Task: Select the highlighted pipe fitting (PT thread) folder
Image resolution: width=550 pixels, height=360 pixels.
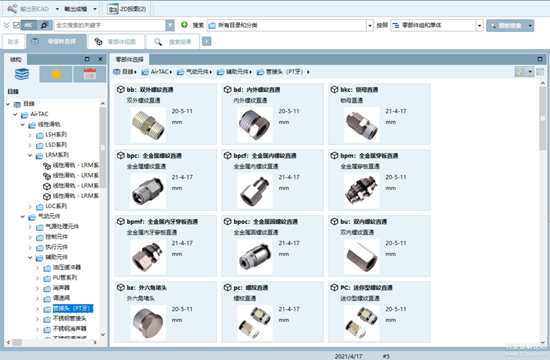Action: (73, 308)
